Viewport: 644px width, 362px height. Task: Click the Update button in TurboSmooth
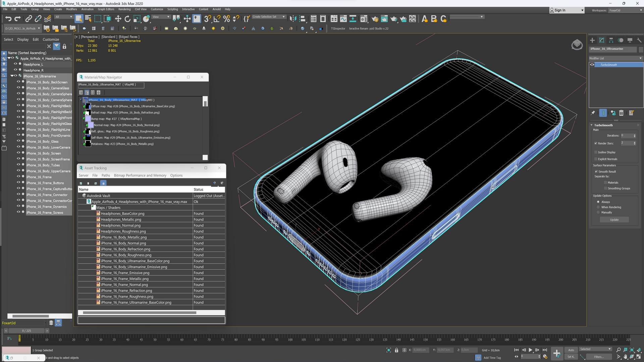[614, 220]
